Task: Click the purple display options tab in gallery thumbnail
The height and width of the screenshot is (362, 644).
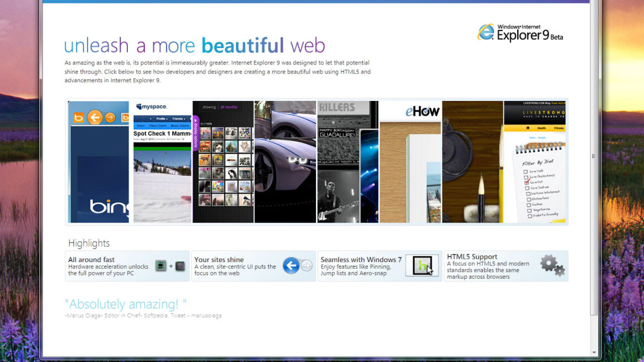Action: 196,133
